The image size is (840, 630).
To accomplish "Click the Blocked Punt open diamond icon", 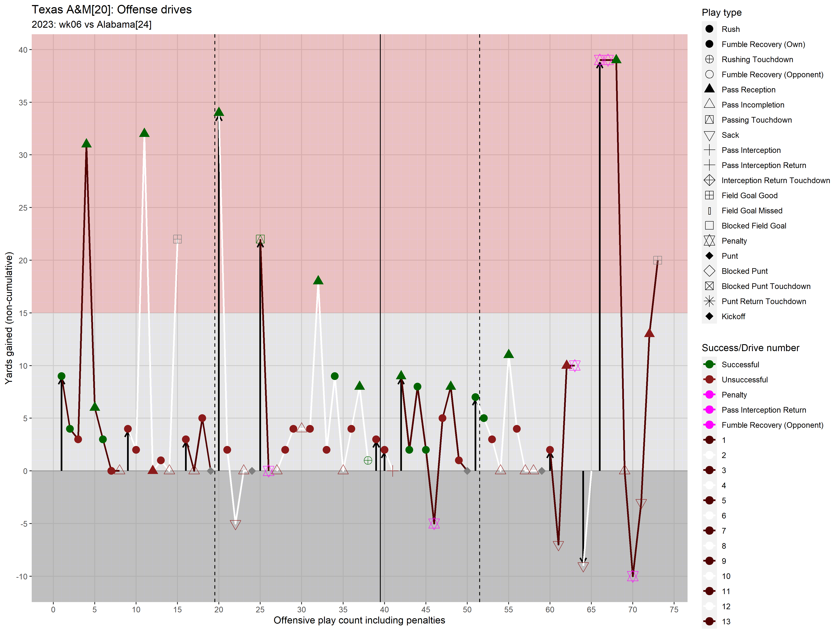I will pos(709,271).
